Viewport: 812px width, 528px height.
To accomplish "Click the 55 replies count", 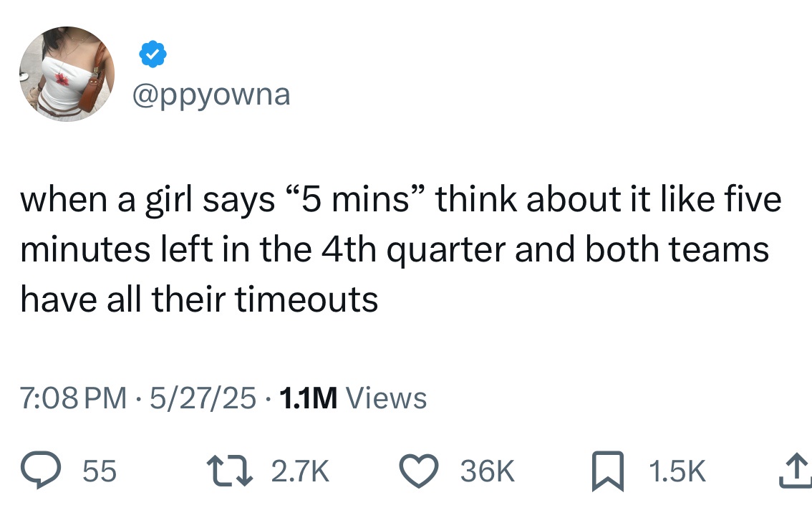I will point(100,471).
